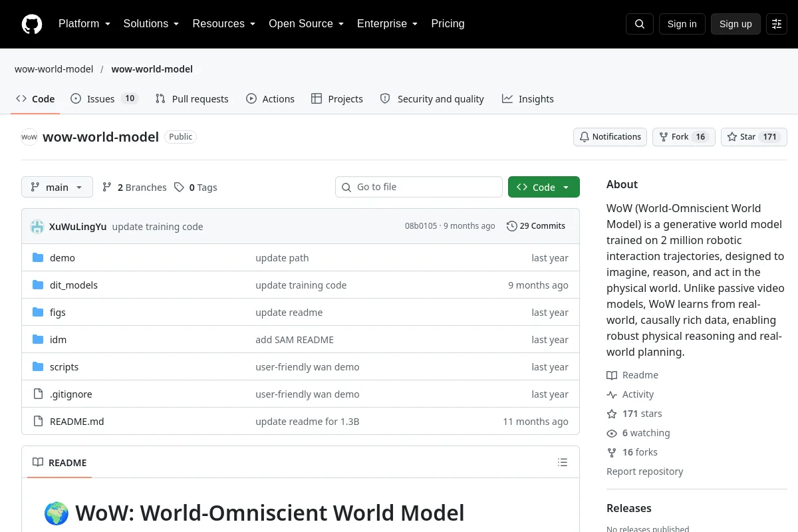The width and height of the screenshot is (798, 532).
Task: Click the star icon beside 171 stars
Action: point(612,414)
